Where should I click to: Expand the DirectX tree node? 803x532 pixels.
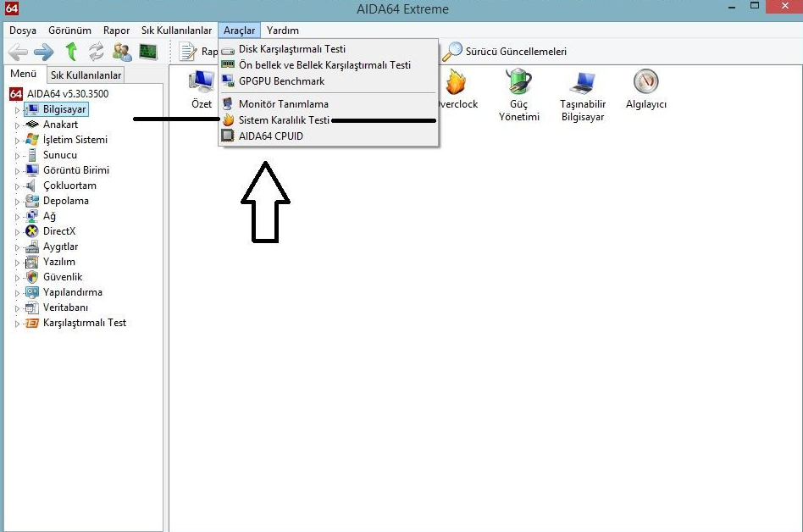click(17, 232)
